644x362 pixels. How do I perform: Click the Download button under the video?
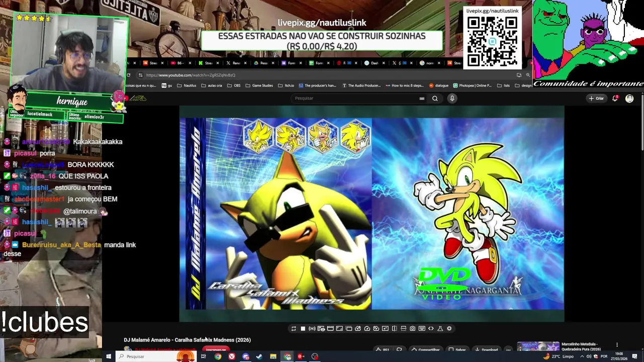pos(487,349)
